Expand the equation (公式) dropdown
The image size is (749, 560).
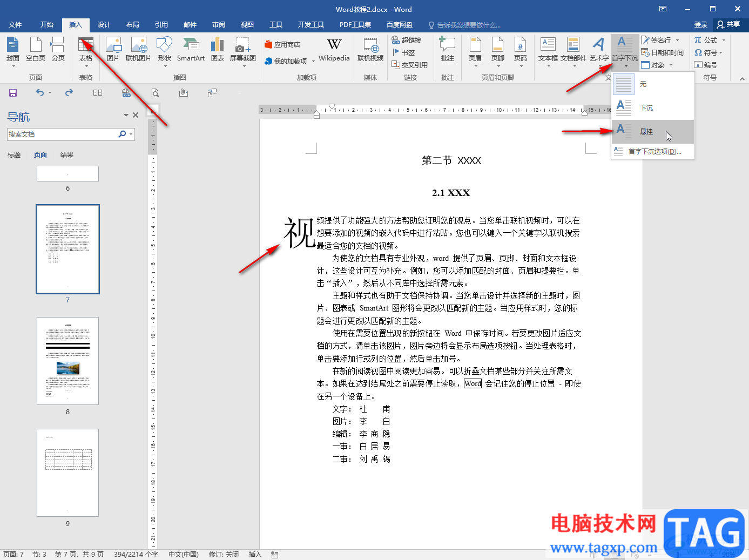724,41
